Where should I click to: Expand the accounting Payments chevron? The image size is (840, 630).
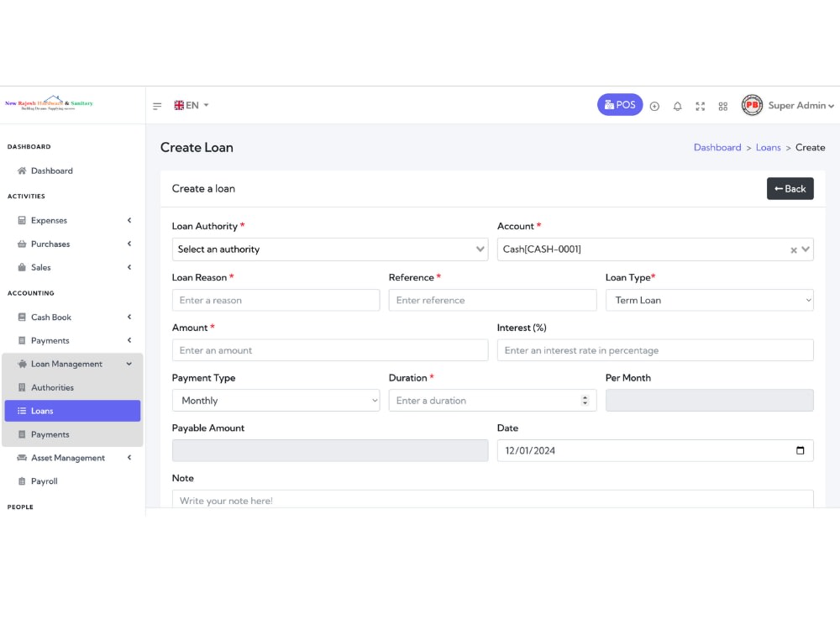coord(129,340)
